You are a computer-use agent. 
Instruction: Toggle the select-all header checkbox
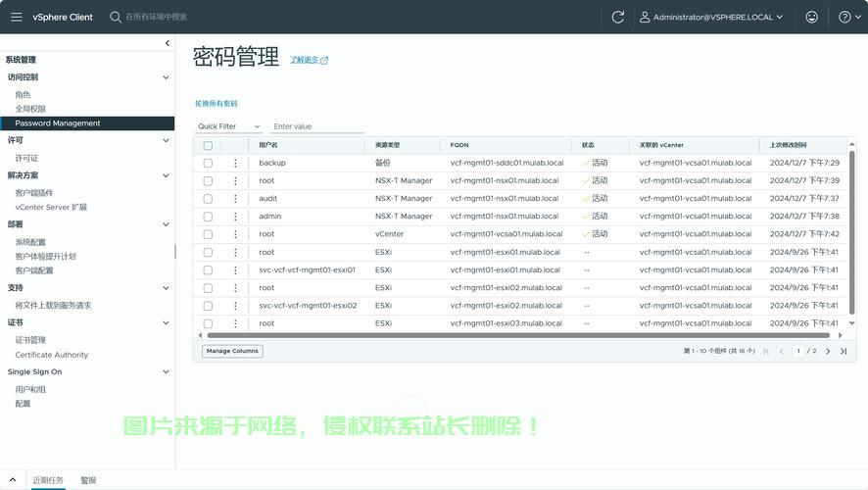pos(208,145)
